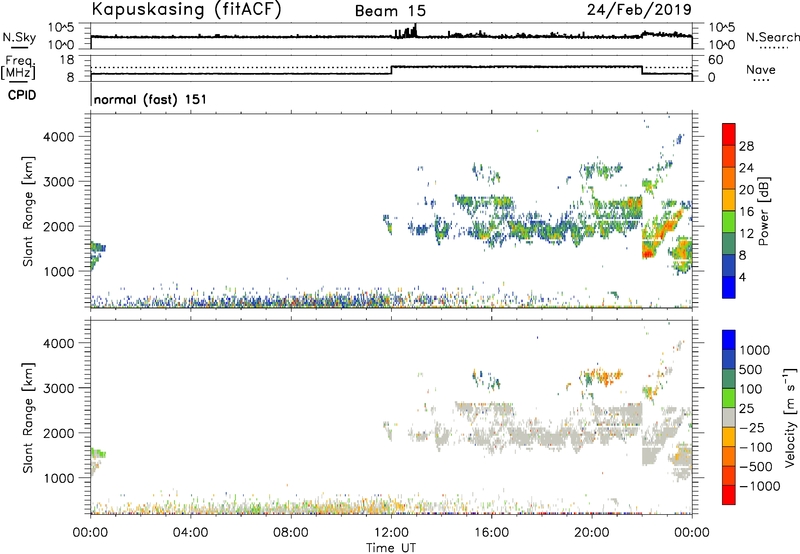Click the light green 12–16 dB colorbar segment
Image resolution: width=800 pixels, height=554 pixels.
[x=729, y=222]
